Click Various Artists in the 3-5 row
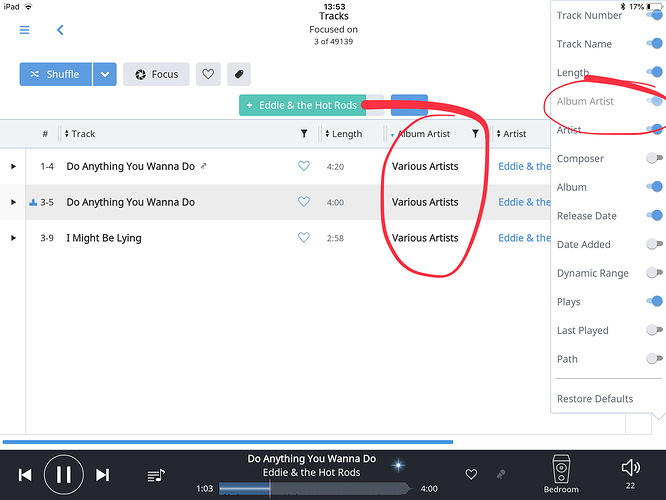The image size is (666, 500). coord(425,202)
